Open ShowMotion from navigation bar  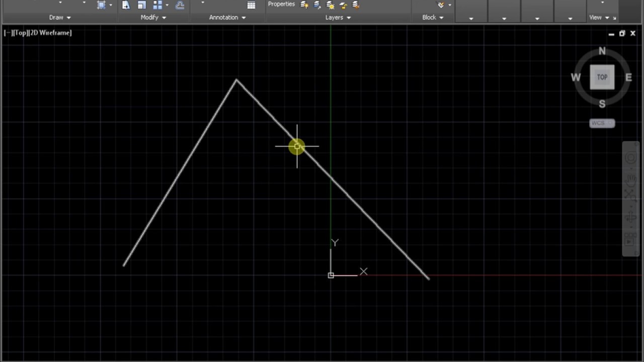[x=631, y=239]
